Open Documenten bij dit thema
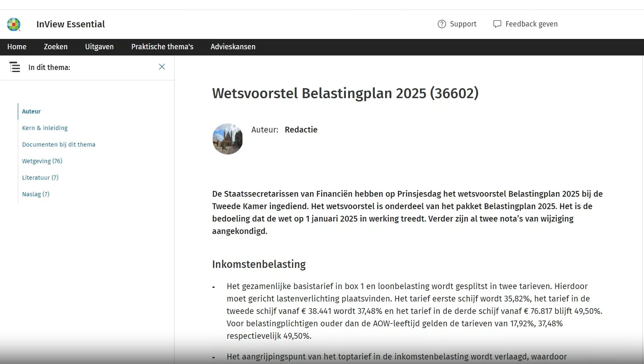This screenshot has width=644, height=364. tap(59, 145)
